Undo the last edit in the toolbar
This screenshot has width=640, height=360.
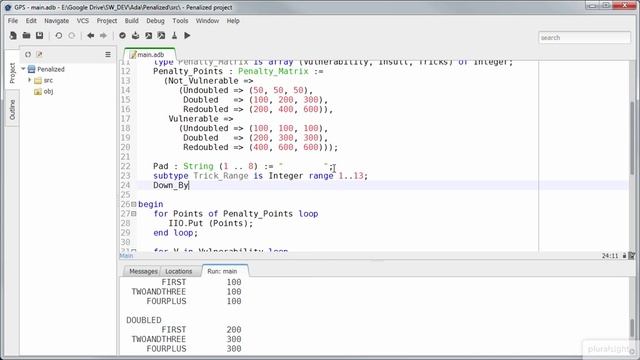coord(58,36)
